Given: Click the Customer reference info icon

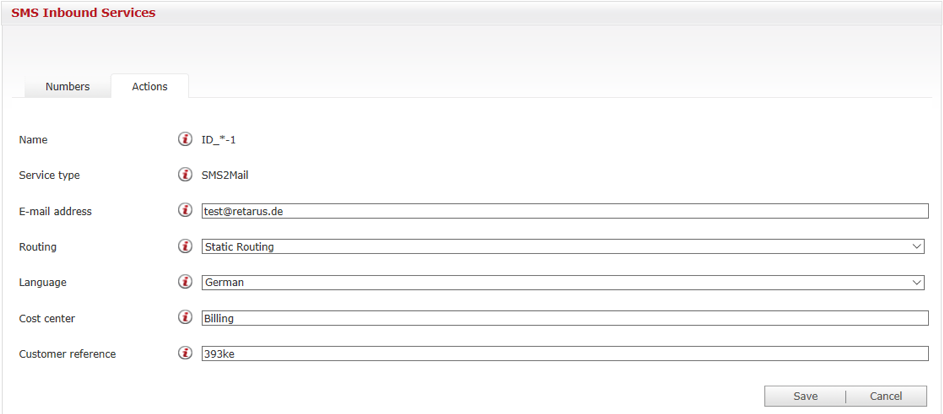Looking at the screenshot, I should pyautogui.click(x=185, y=353).
